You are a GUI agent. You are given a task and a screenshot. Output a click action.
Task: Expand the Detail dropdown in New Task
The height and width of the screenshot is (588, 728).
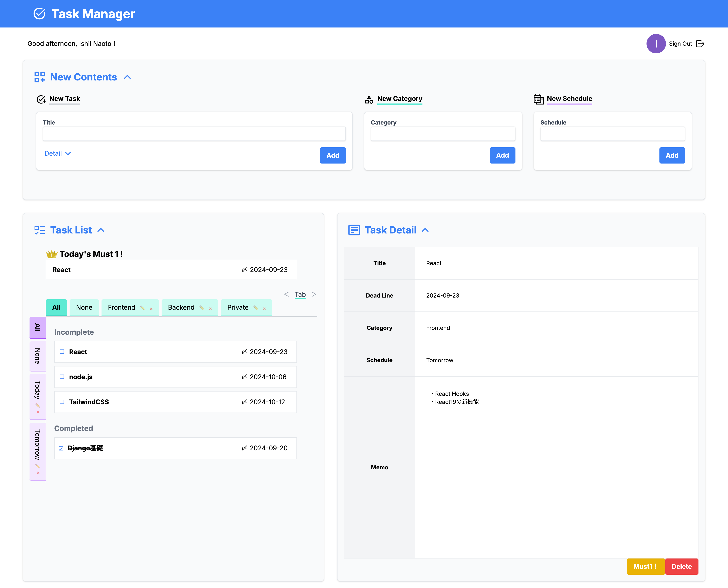58,153
